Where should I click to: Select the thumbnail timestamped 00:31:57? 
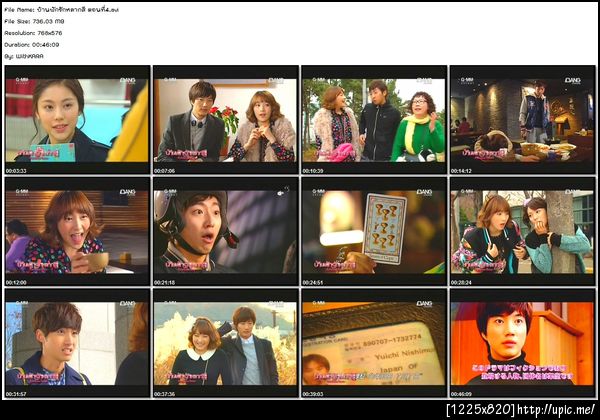(x=77, y=343)
